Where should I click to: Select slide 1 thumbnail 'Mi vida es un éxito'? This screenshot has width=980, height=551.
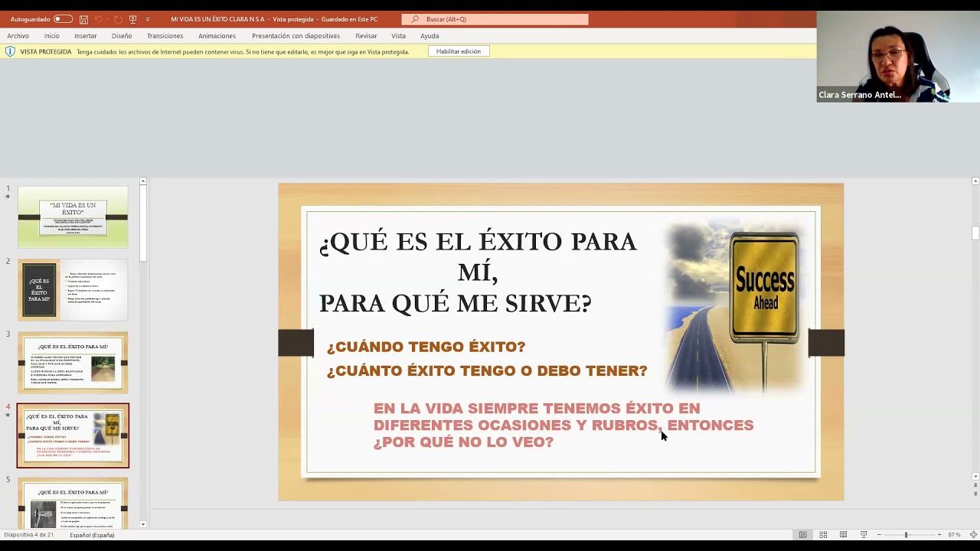tap(73, 217)
